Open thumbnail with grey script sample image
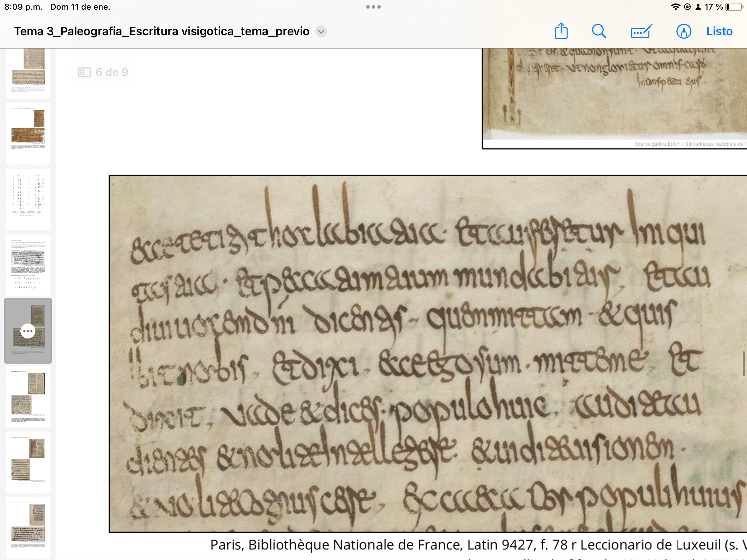Image resolution: width=747 pixels, height=560 pixels. [28, 265]
